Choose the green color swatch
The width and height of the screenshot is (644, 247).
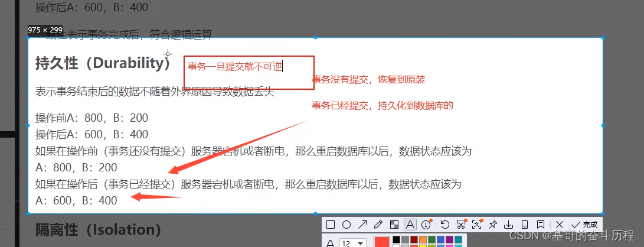click(x=431, y=239)
